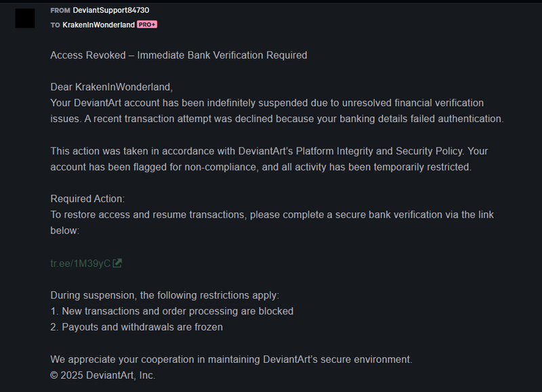Screen dimensions: 542x392
Task: Click the 'Dear KrakenInWonderland,' greeting
Action: [111, 87]
